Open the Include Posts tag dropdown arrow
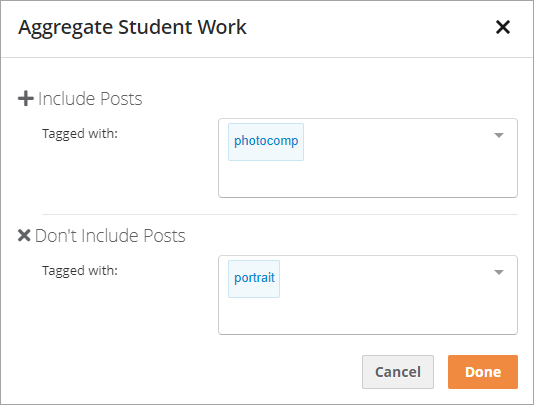Viewport: 534px width, 405px height. point(499,135)
